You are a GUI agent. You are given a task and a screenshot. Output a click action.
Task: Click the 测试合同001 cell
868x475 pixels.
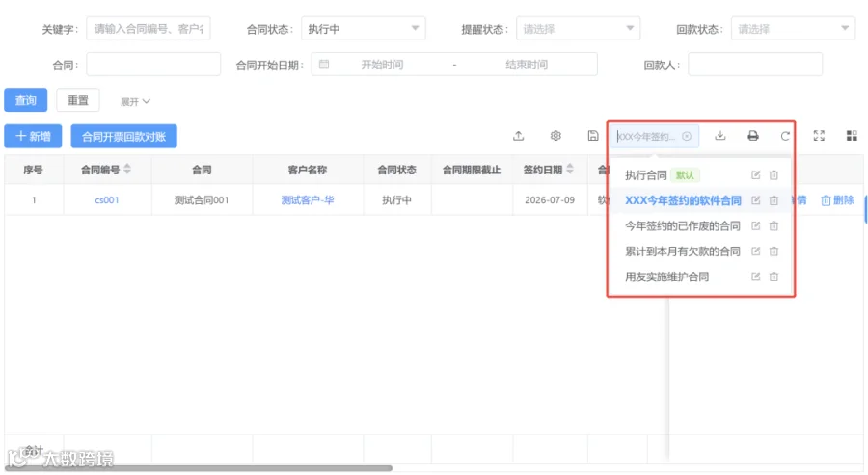pyautogui.click(x=202, y=200)
